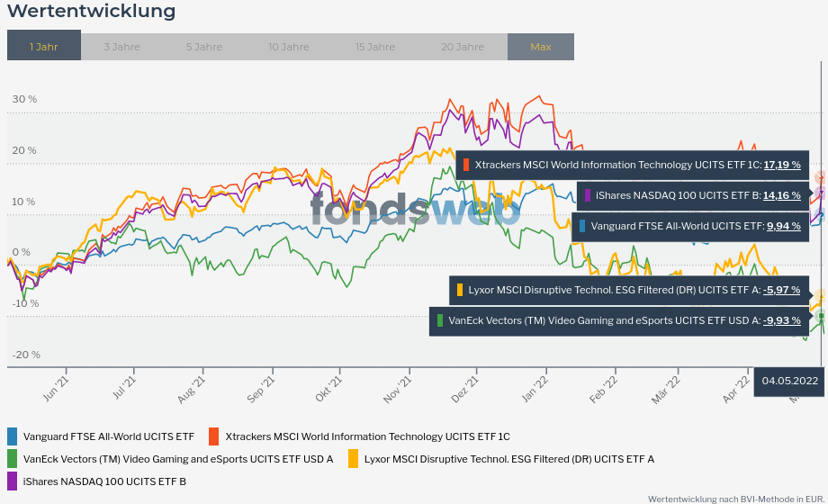Toggle green VanEck Video Gaming legend swatch
Screen dimensions: 828x504
[x=12, y=459]
